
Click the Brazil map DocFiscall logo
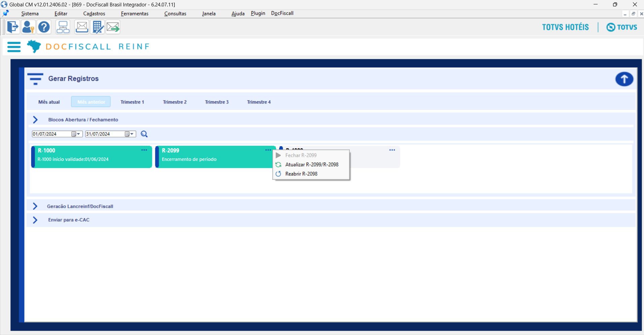click(34, 46)
